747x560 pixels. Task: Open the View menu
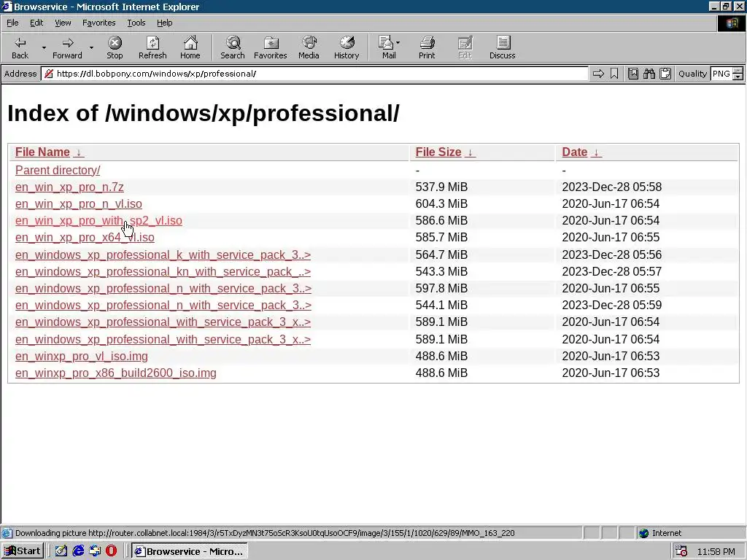tap(63, 23)
